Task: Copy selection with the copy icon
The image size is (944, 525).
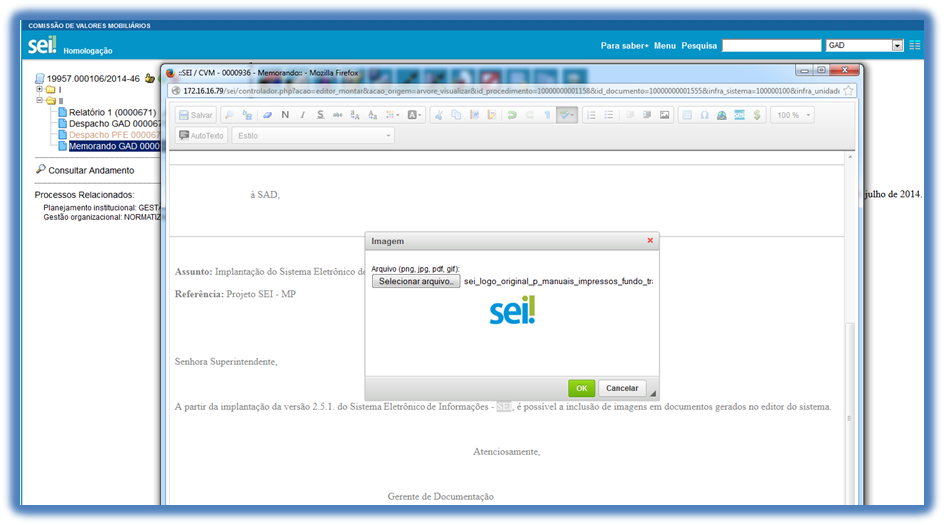Action: click(456, 115)
